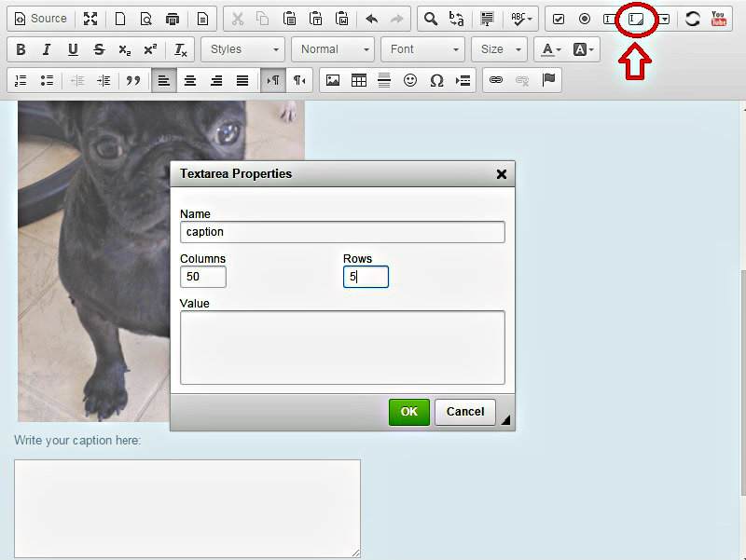Insert a radio button form element
Screen dimensions: 746x560
coord(585,19)
